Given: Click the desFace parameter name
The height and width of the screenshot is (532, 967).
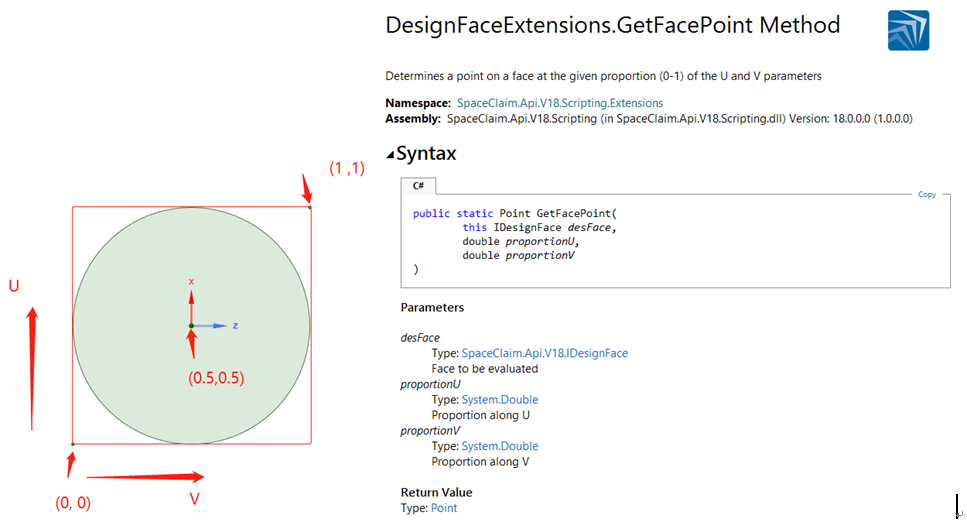Looking at the screenshot, I should [420, 338].
